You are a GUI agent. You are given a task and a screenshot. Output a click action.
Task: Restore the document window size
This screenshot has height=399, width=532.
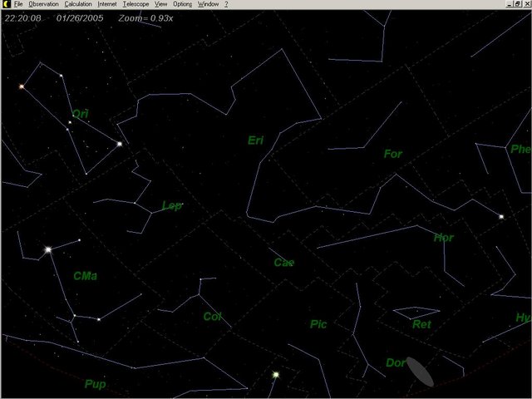tap(517, 4)
